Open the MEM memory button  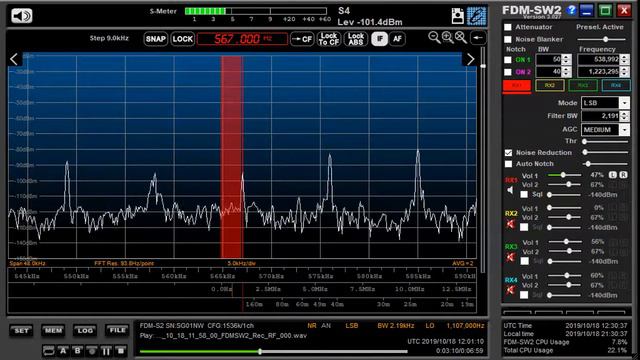tap(53, 331)
